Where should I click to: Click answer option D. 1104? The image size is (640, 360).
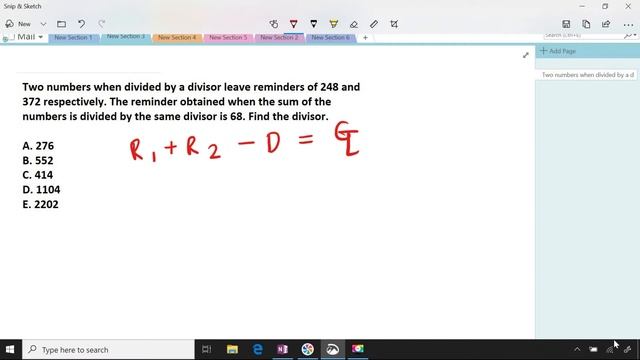(41, 190)
